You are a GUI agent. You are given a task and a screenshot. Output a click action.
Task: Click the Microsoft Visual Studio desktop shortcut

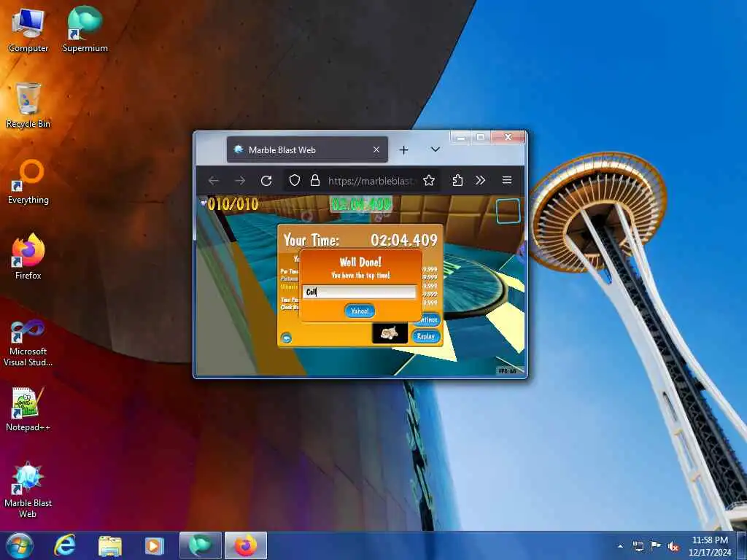click(28, 343)
